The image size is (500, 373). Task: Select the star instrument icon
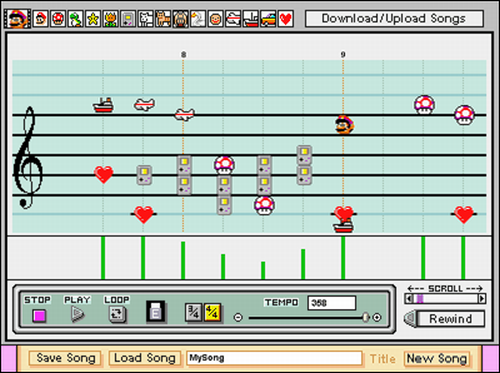tap(93, 18)
